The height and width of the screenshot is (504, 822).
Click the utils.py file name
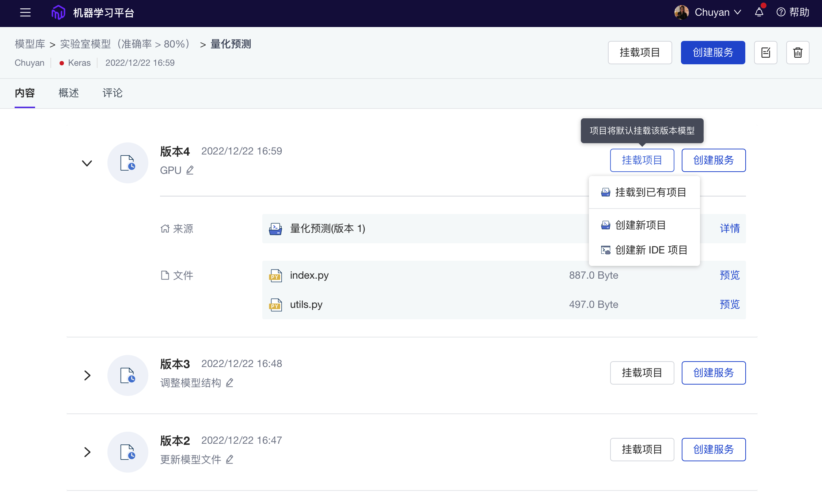tap(306, 305)
